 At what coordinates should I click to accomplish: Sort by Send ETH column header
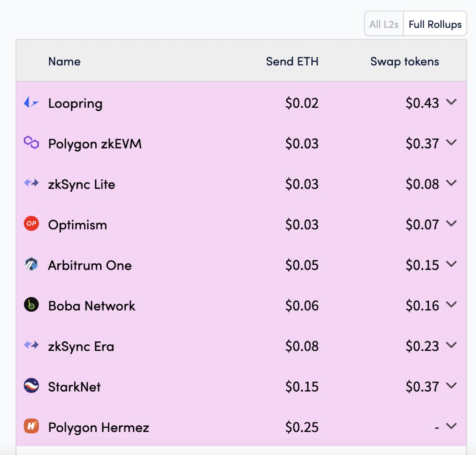click(292, 62)
